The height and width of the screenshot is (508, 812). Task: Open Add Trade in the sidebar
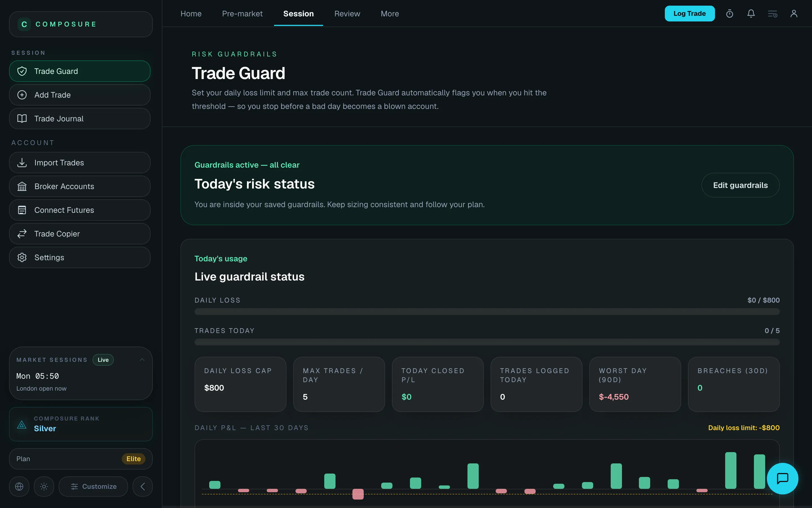pos(80,95)
